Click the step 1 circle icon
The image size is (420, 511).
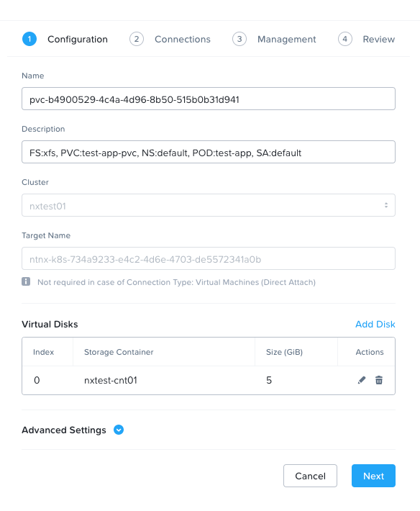coord(29,39)
